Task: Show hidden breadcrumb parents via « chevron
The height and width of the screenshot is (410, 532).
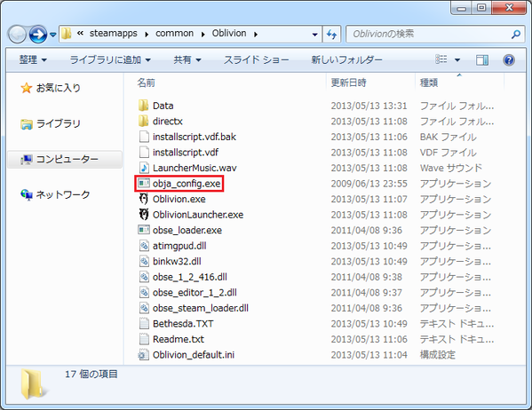Action: point(80,33)
